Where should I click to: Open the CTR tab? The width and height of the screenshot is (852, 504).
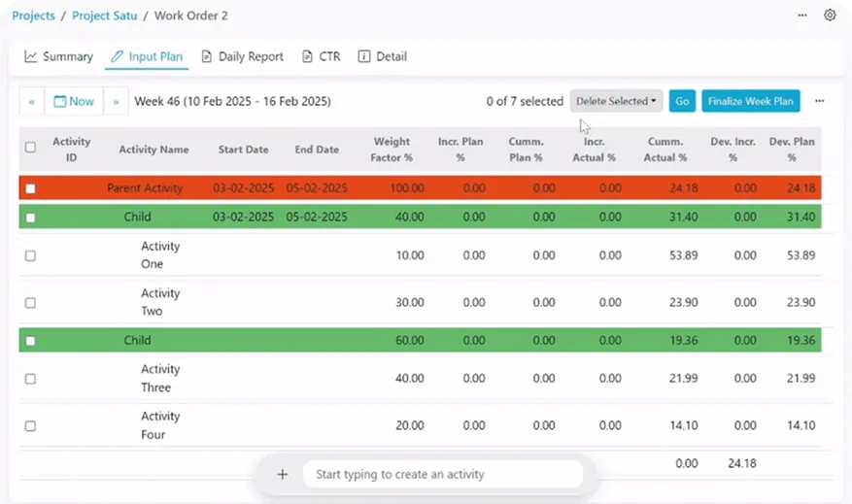(x=321, y=57)
